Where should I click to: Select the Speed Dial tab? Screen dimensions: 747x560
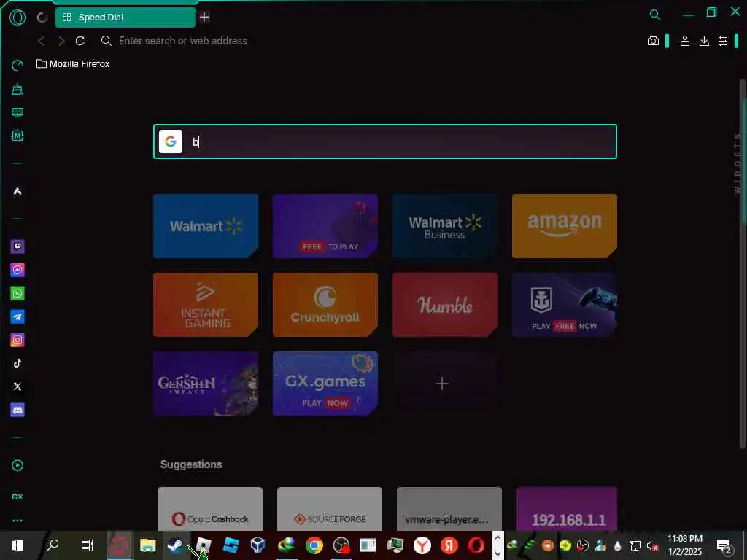click(125, 17)
